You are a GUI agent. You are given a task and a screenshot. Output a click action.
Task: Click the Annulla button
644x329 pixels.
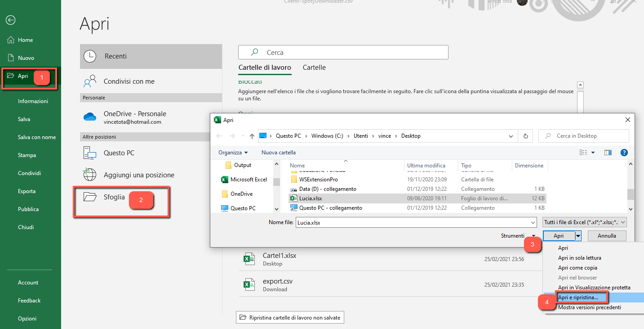coord(607,236)
